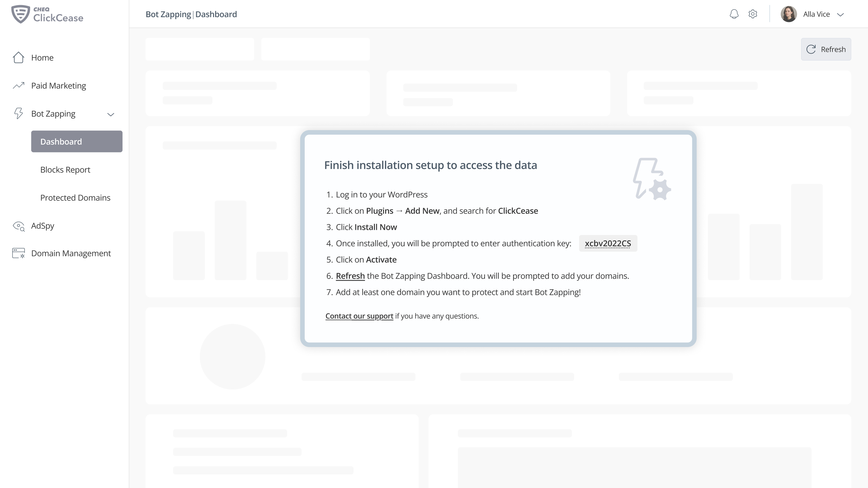Open notifications bell icon

[x=734, y=14]
